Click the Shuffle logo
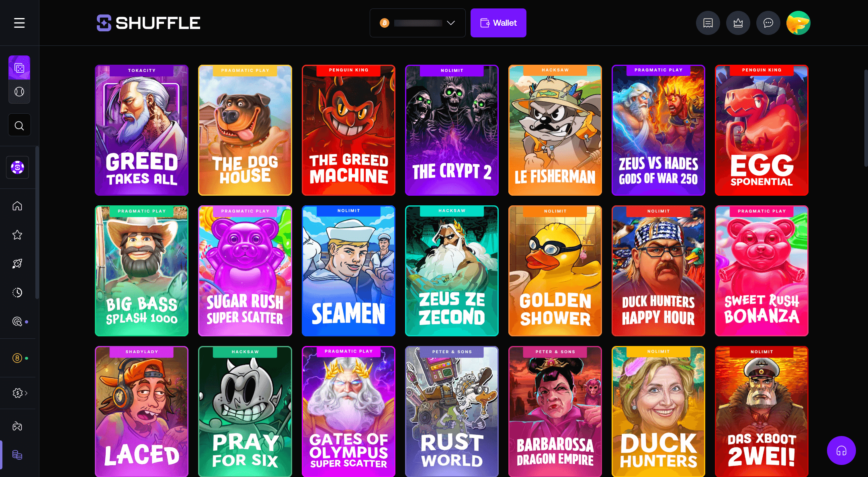 (149, 23)
